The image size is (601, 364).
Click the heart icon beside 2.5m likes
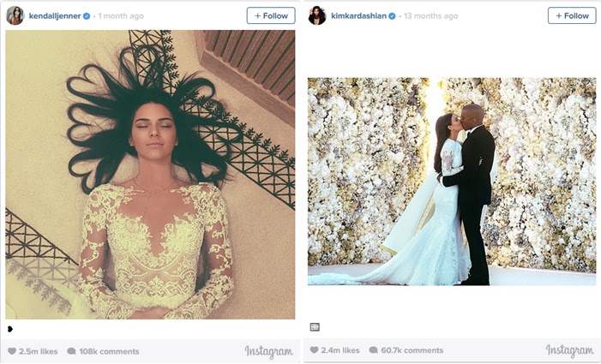pyautogui.click(x=12, y=351)
